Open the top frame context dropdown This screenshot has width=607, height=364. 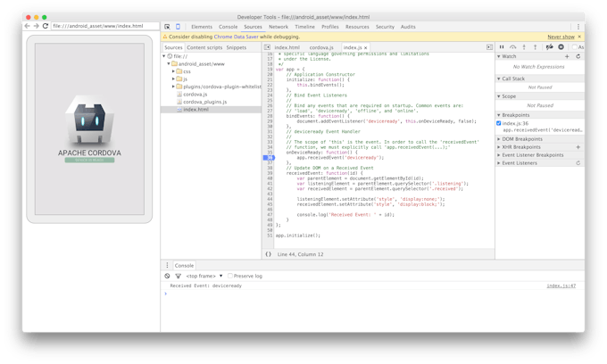204,276
